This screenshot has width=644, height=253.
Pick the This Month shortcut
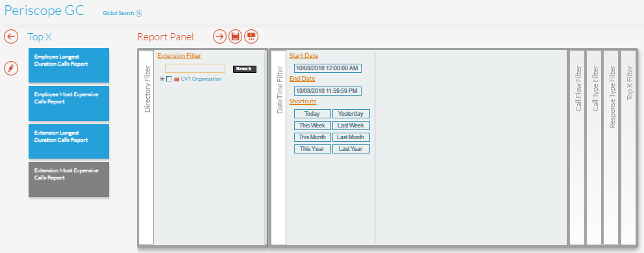tap(312, 137)
